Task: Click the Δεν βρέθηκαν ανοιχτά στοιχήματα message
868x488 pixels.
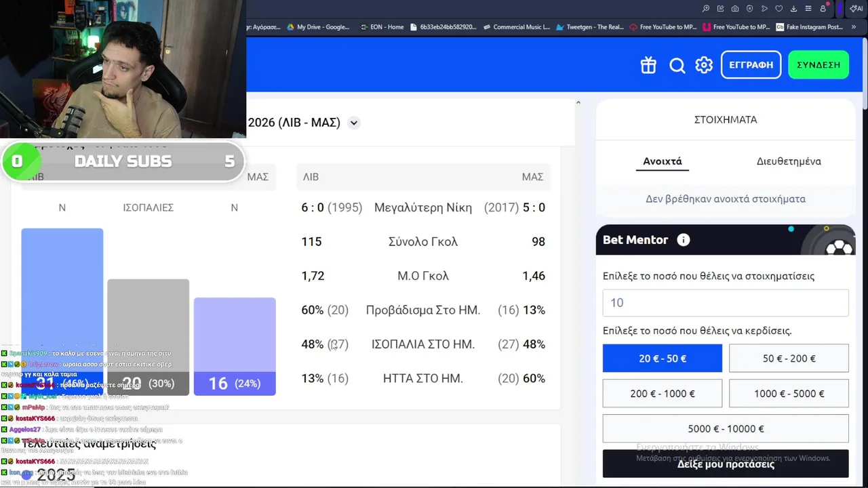Action: (x=726, y=199)
